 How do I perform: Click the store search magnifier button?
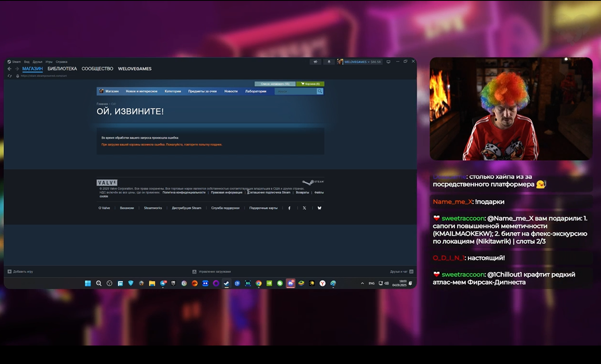click(320, 91)
